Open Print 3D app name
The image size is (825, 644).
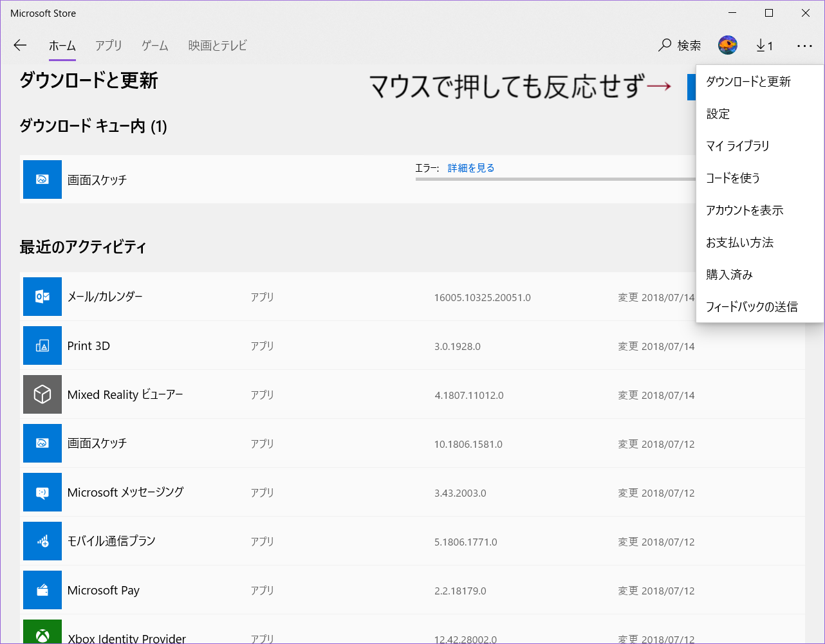(89, 346)
